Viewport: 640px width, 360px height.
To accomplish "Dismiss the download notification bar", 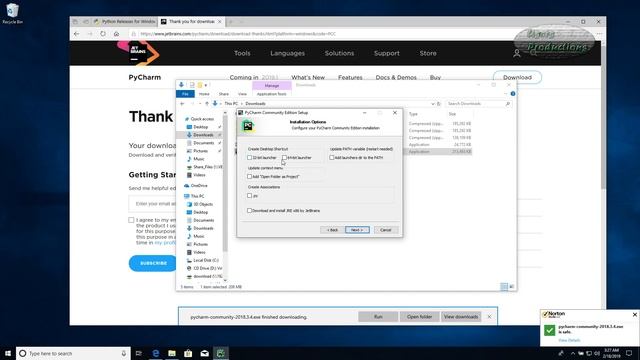I will point(489,317).
